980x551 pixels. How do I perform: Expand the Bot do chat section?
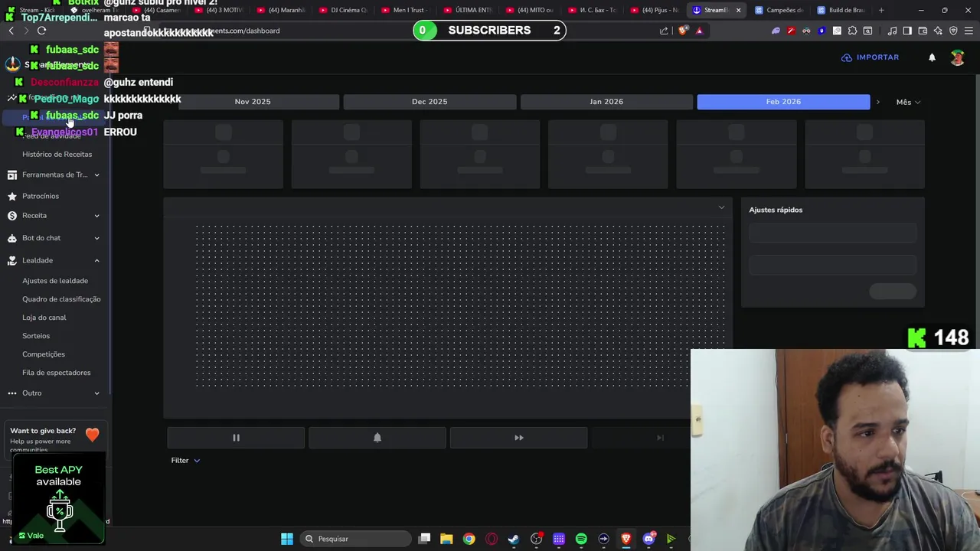pos(54,238)
